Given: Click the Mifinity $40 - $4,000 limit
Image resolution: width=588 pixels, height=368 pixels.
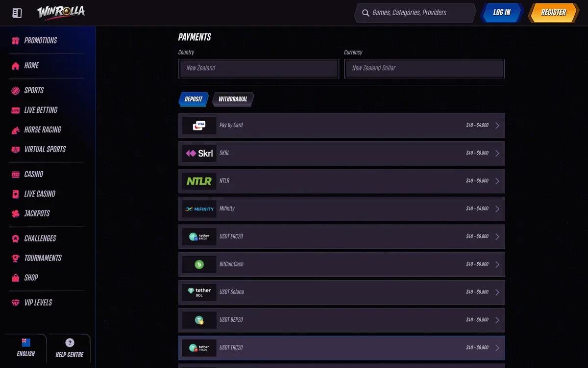Looking at the screenshot, I should point(477,209).
